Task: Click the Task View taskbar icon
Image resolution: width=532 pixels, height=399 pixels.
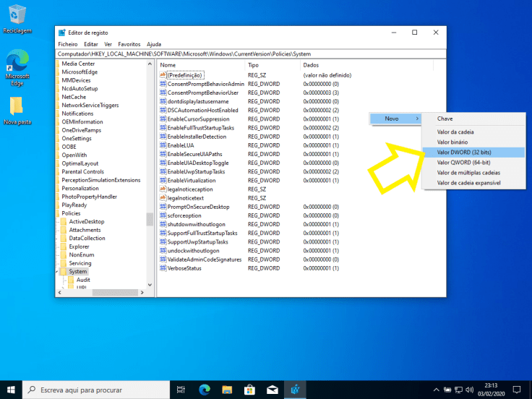Action: (180, 390)
